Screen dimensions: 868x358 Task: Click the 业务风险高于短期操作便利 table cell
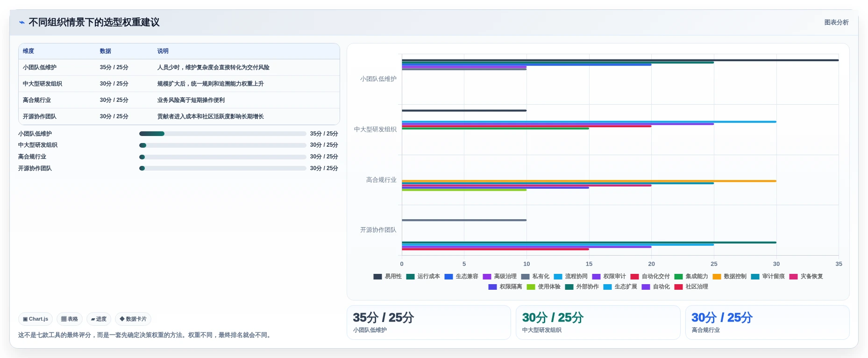point(246,100)
